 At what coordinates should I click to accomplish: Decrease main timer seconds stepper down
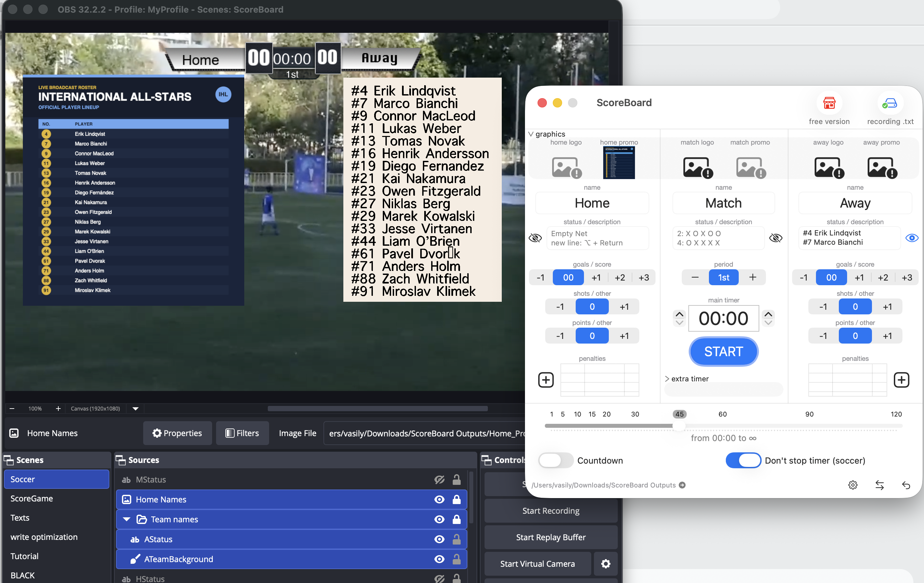click(768, 323)
